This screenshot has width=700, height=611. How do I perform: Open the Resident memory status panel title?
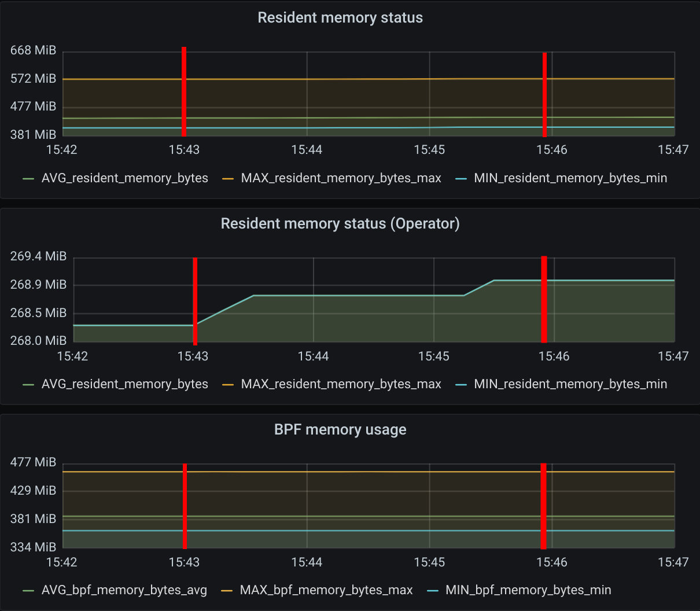tap(340, 18)
